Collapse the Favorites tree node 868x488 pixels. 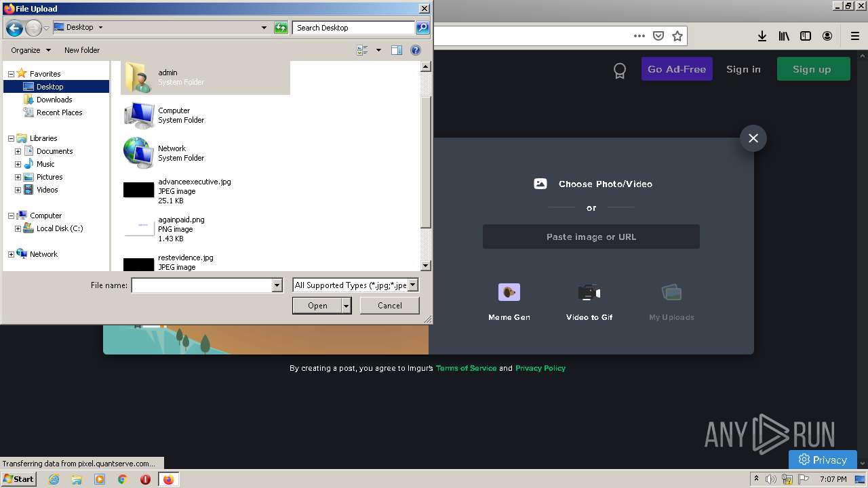coord(11,74)
